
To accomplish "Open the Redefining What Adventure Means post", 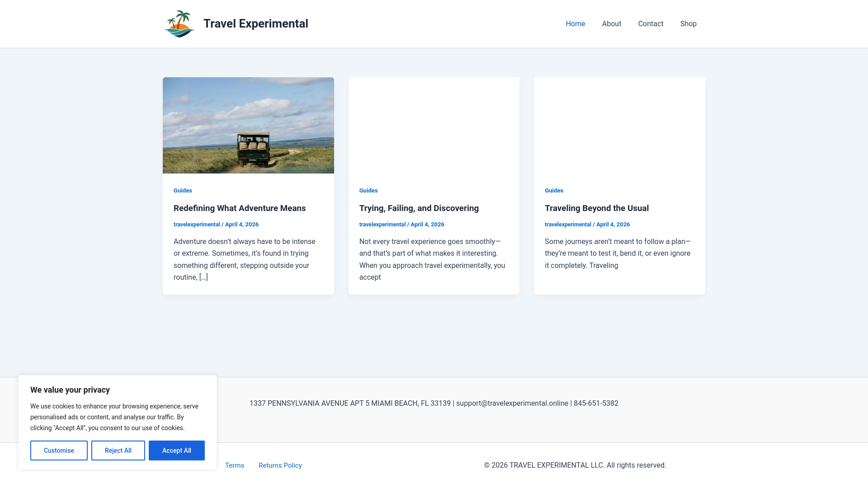I will (240, 208).
